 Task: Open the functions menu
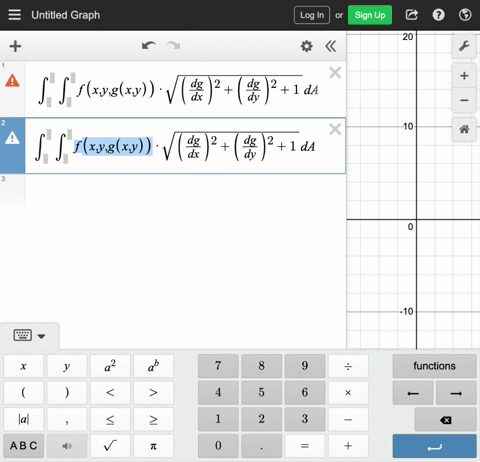(434, 366)
